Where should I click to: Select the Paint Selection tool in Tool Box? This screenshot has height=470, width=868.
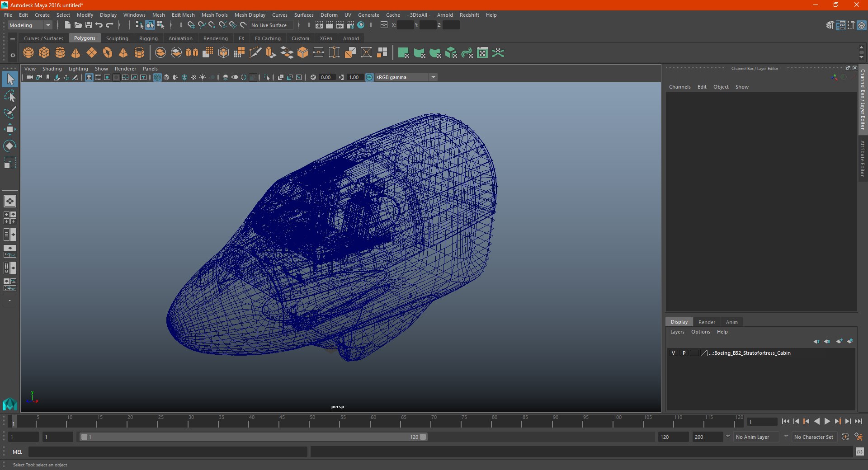click(9, 113)
